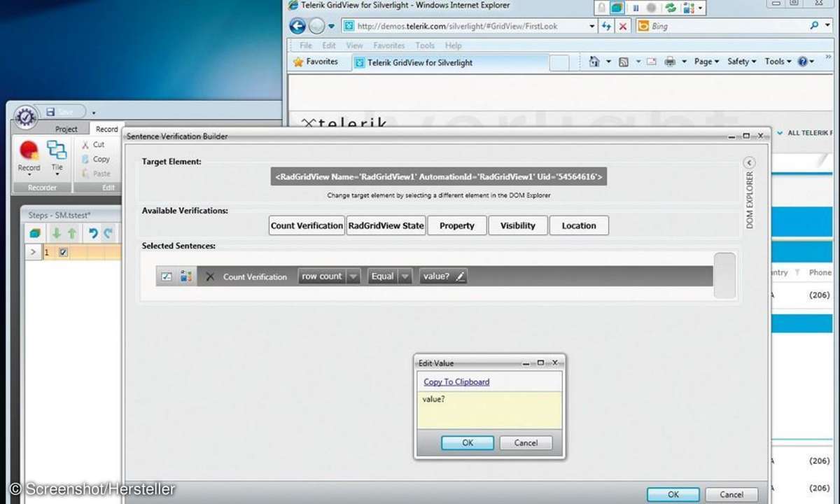Click Cancel in Sentence Verification Builder
The width and height of the screenshot is (840, 504).
pyautogui.click(x=731, y=494)
